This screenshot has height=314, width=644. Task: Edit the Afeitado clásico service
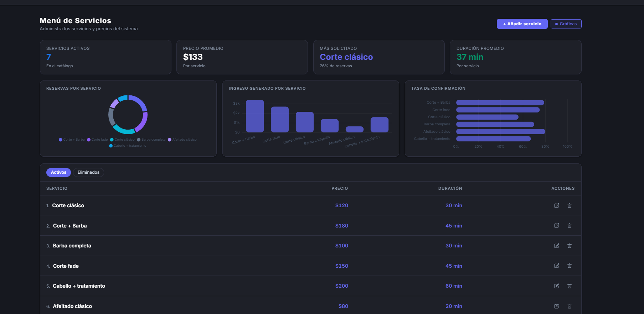(556, 306)
